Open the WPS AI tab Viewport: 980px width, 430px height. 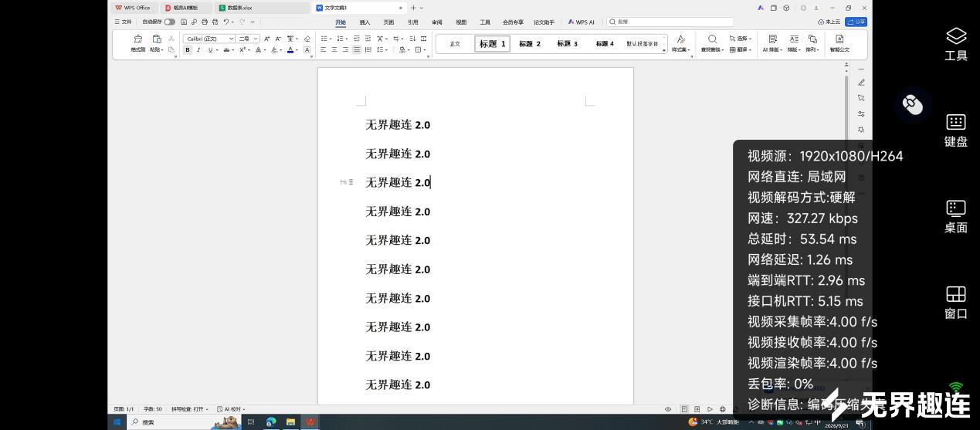pos(582,22)
